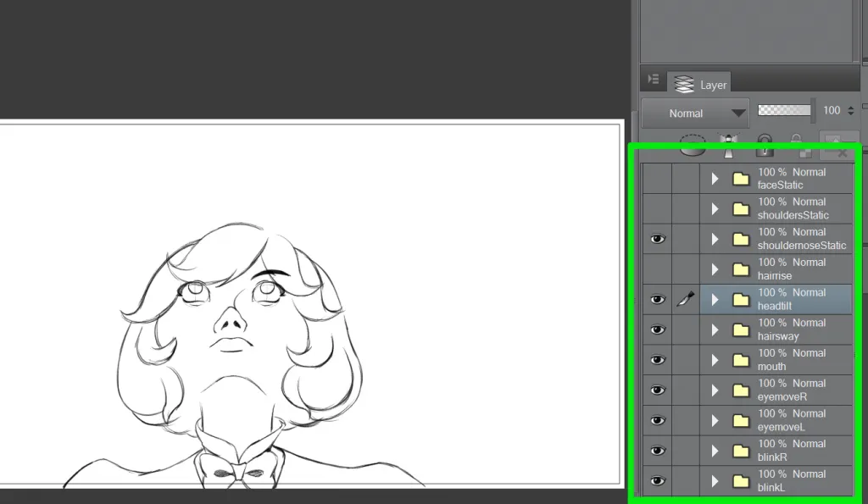Screen dimensions: 868x504
Task: Adjust the layer opacity slider
Action: coord(784,110)
